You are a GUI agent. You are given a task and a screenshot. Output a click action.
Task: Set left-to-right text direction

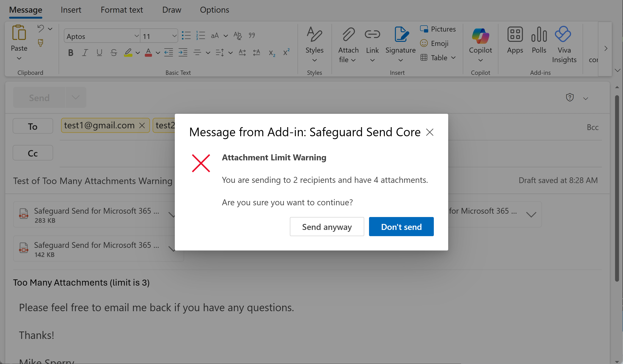coord(242,52)
